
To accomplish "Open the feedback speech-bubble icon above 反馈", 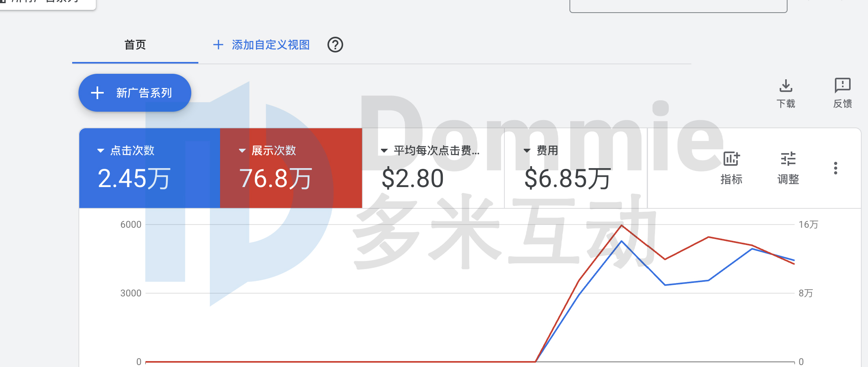I will coord(843,85).
